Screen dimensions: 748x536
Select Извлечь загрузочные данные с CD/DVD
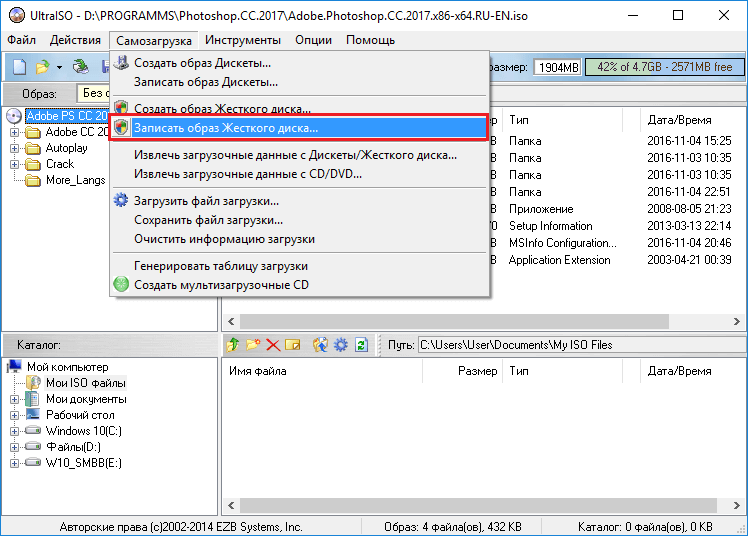pyautogui.click(x=299, y=174)
